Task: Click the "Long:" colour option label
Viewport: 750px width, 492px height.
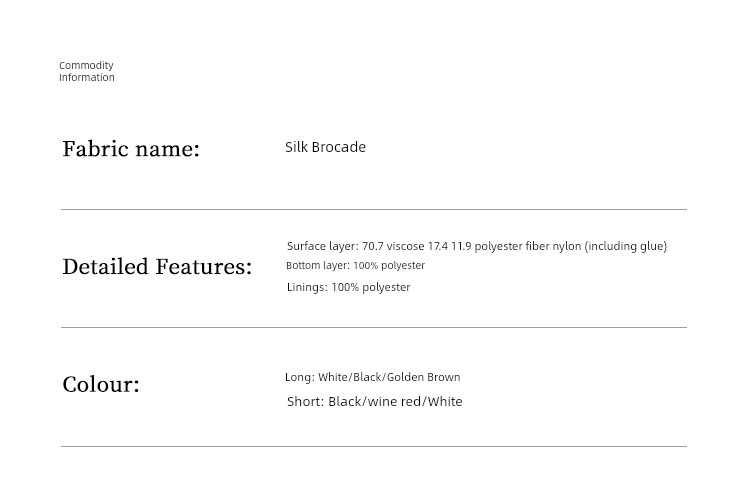Action: (x=299, y=377)
